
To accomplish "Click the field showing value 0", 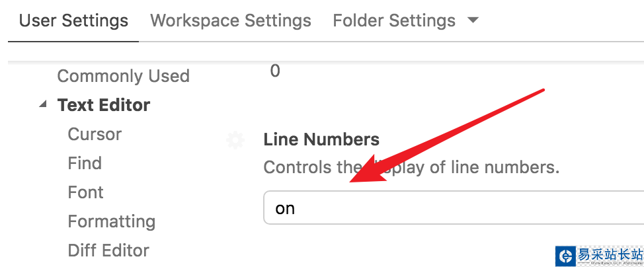I will click(275, 71).
